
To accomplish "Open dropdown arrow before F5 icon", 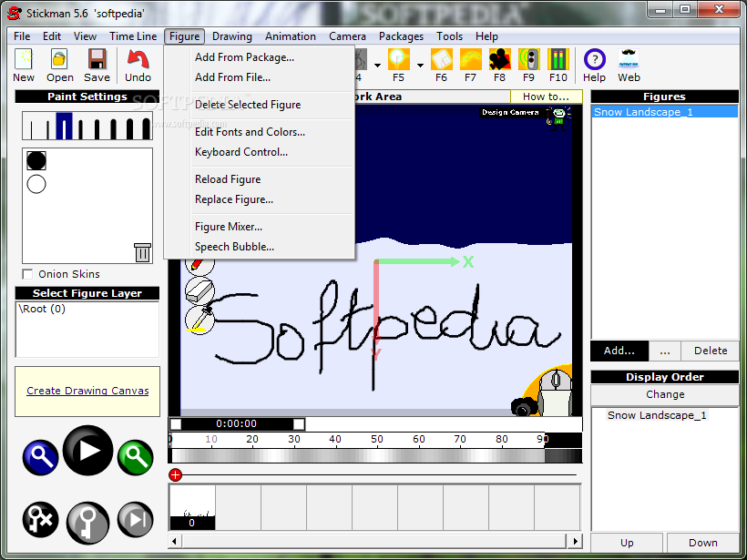I will pos(377,66).
